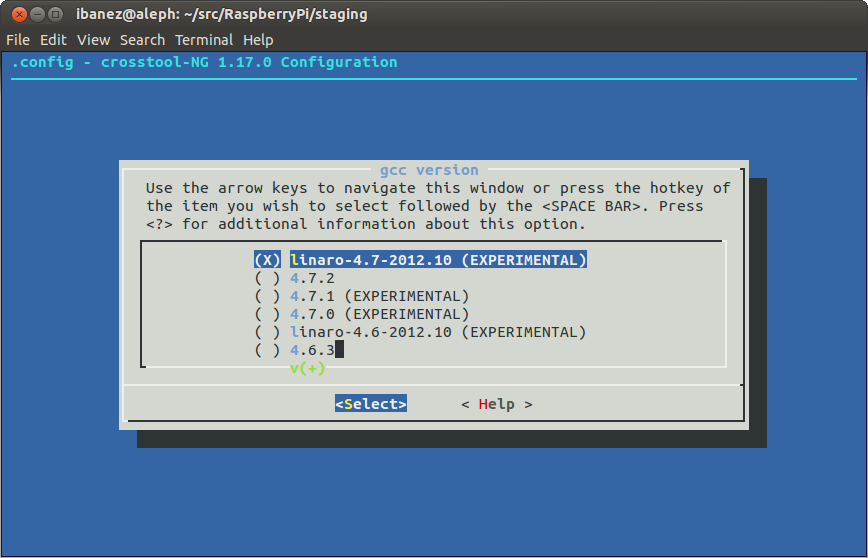Open the Search menu
Image resolution: width=868 pixels, height=558 pixels.
point(142,40)
